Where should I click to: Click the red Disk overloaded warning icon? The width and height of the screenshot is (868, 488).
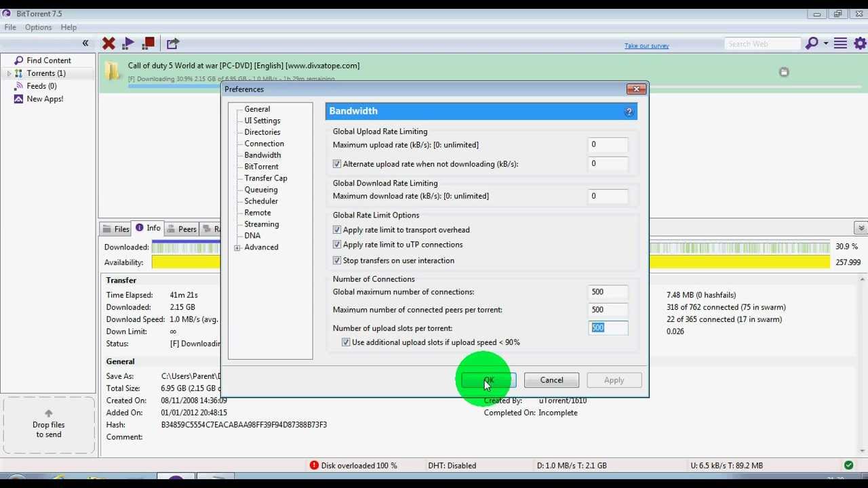(314, 466)
